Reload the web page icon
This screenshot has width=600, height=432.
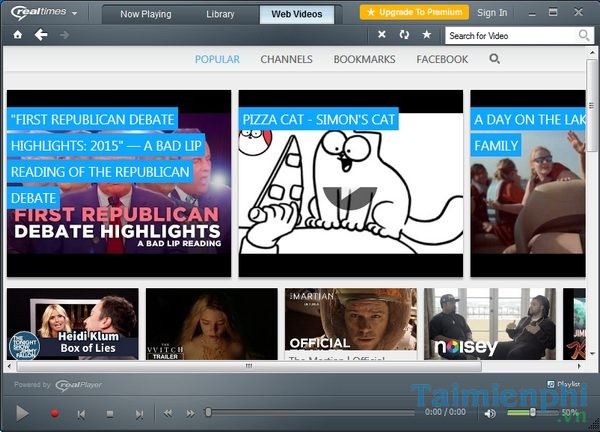[x=404, y=34]
